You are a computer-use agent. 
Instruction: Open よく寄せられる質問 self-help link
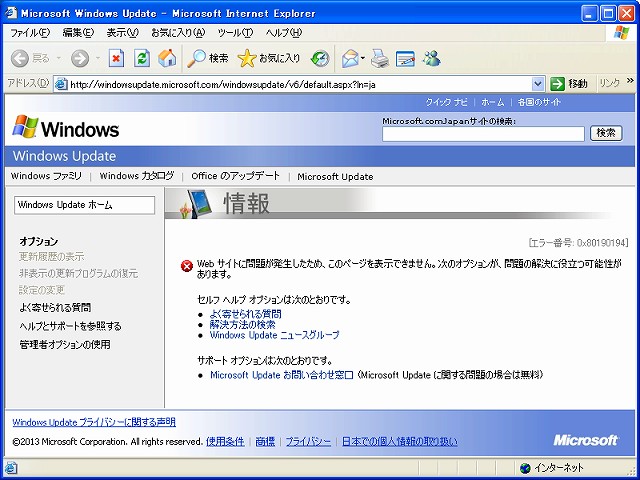(x=245, y=314)
